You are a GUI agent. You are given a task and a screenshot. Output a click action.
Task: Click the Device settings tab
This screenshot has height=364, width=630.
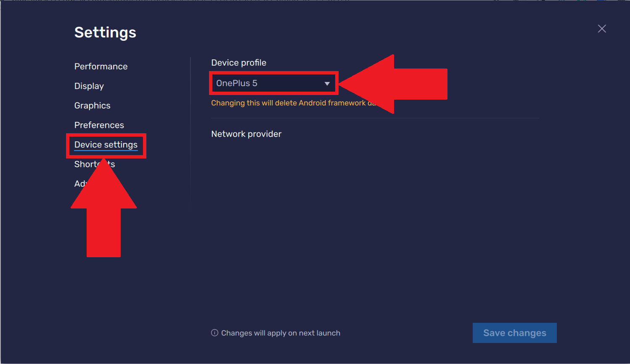pos(106,145)
